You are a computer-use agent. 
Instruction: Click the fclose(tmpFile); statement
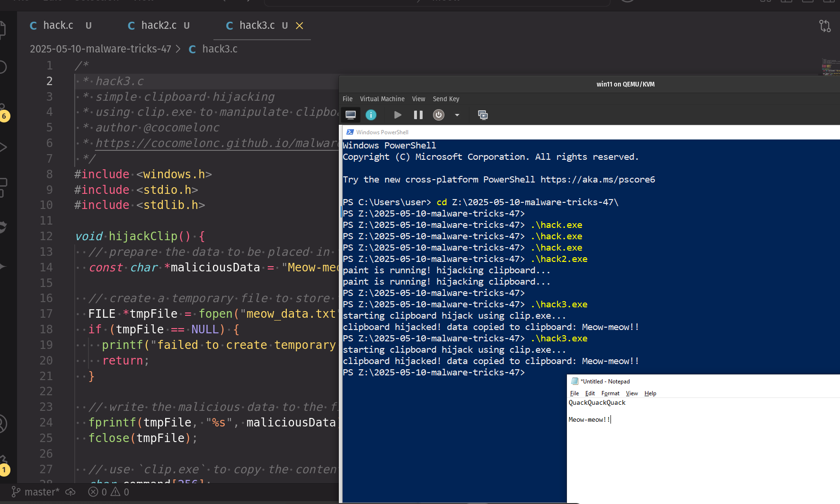click(x=143, y=438)
